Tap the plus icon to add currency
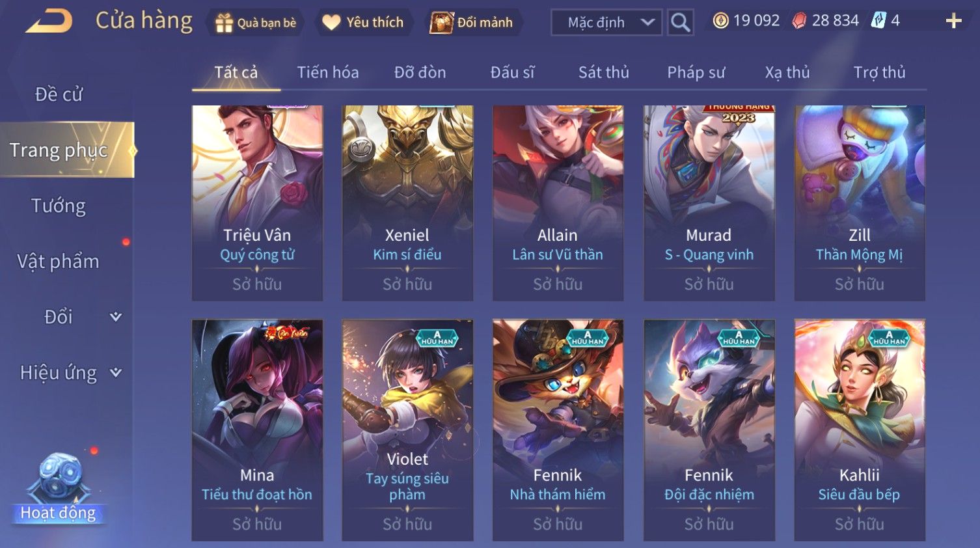 (x=953, y=21)
